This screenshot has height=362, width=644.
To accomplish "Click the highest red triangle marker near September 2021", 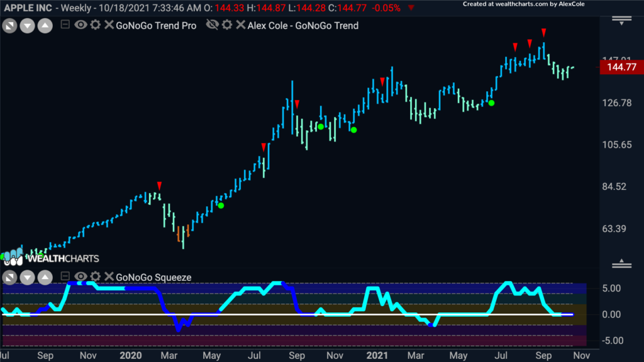I will (x=544, y=33).
